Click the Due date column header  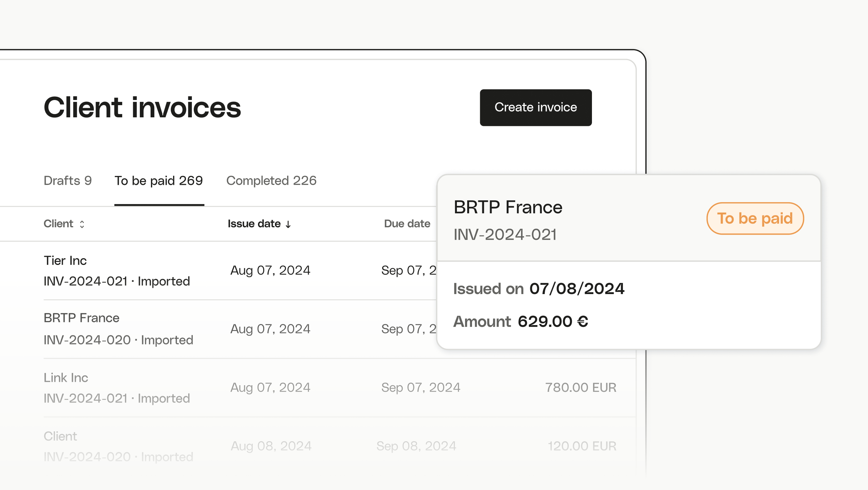point(407,224)
